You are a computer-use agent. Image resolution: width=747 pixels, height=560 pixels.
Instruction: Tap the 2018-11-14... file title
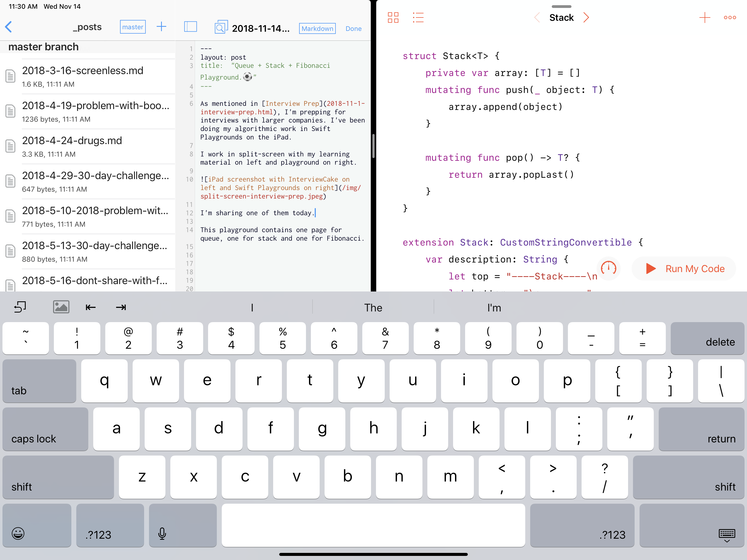pyautogui.click(x=261, y=28)
